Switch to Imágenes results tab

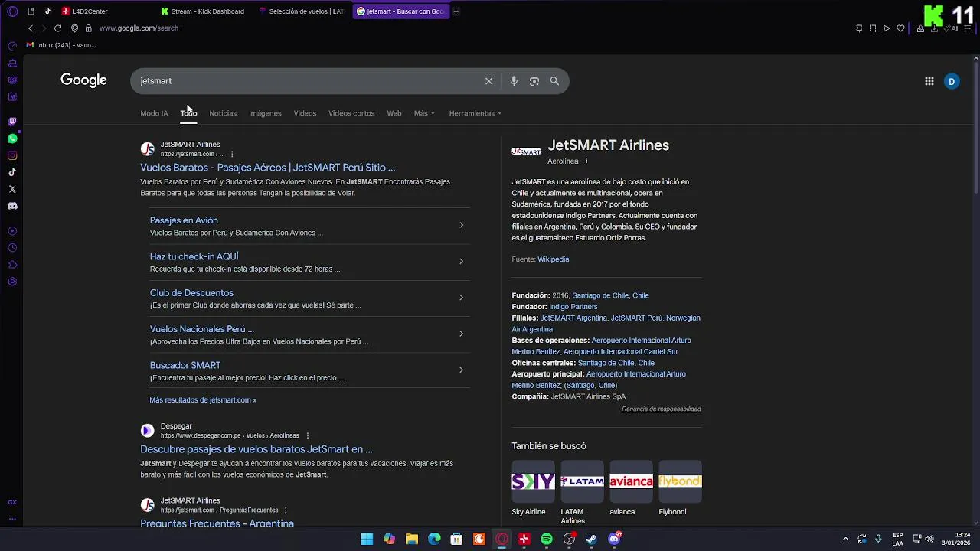pyautogui.click(x=265, y=113)
